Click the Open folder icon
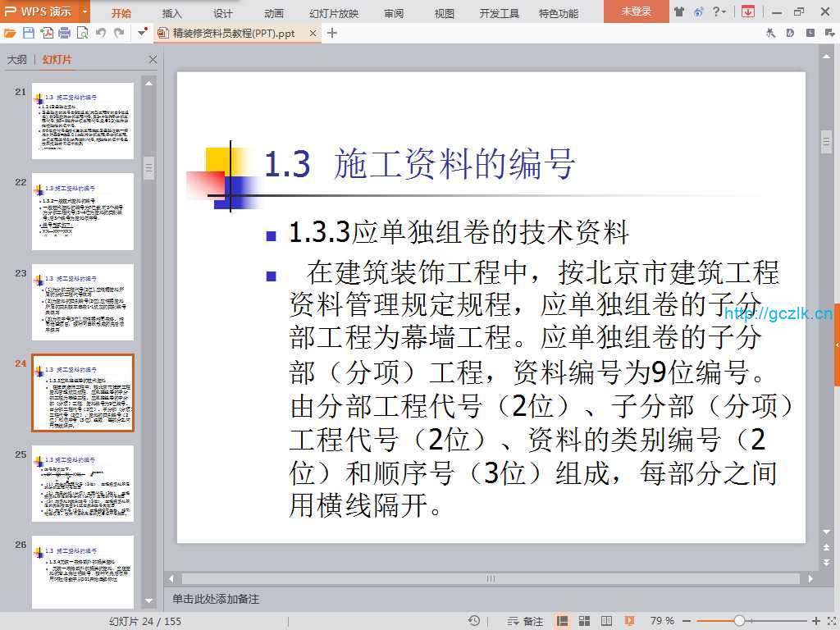 click(10, 33)
